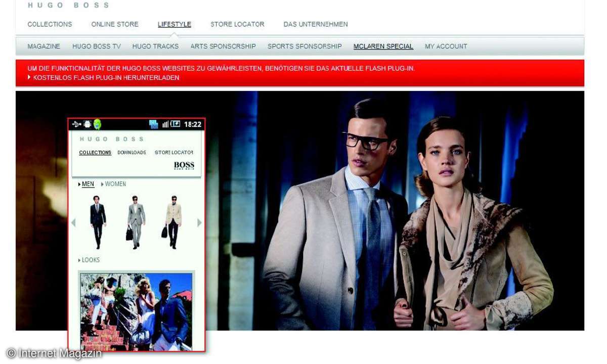Tap next arrow of outfit carousel
607x364 pixels.
click(199, 222)
